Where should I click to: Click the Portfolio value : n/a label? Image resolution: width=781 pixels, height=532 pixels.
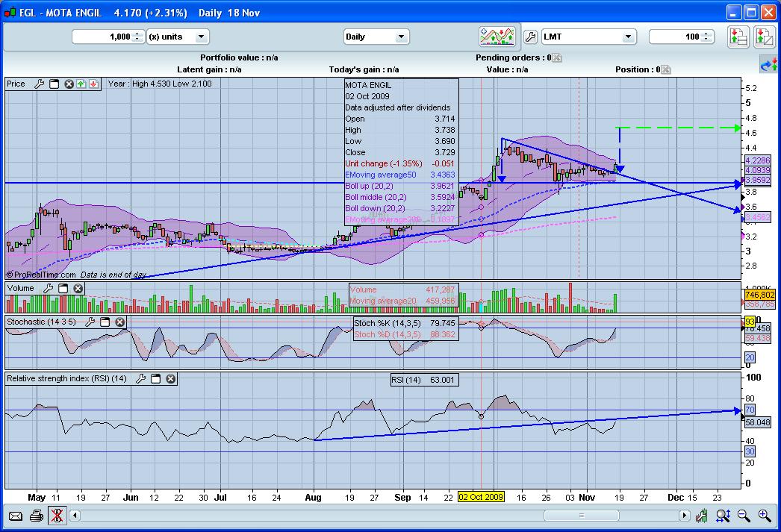239,57
